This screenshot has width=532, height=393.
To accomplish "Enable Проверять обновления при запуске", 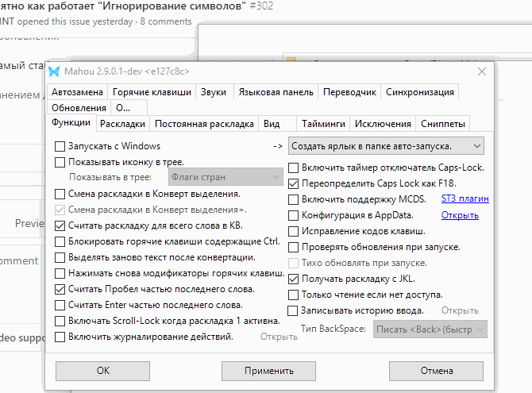I will pyautogui.click(x=293, y=248).
